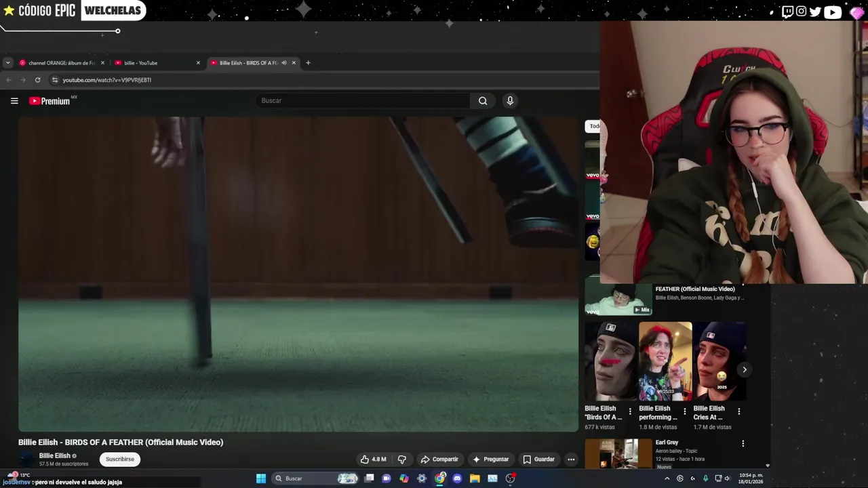Open volume control in system tray
This screenshot has height=488, width=868.
[727, 479]
